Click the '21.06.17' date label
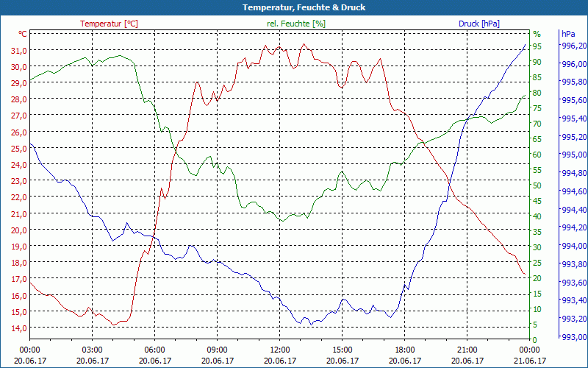Viewport: 588px width, 368px height. click(x=529, y=361)
